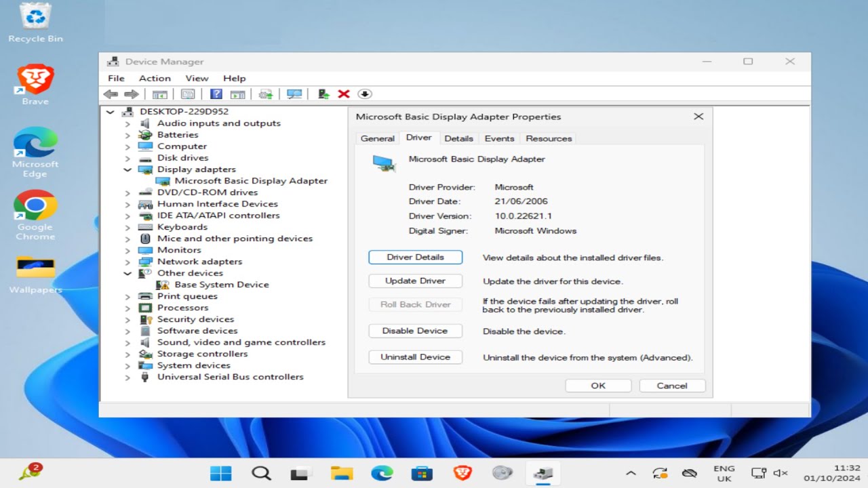The image size is (868, 488).
Task: Select the Processors category icon
Action: [x=145, y=308]
